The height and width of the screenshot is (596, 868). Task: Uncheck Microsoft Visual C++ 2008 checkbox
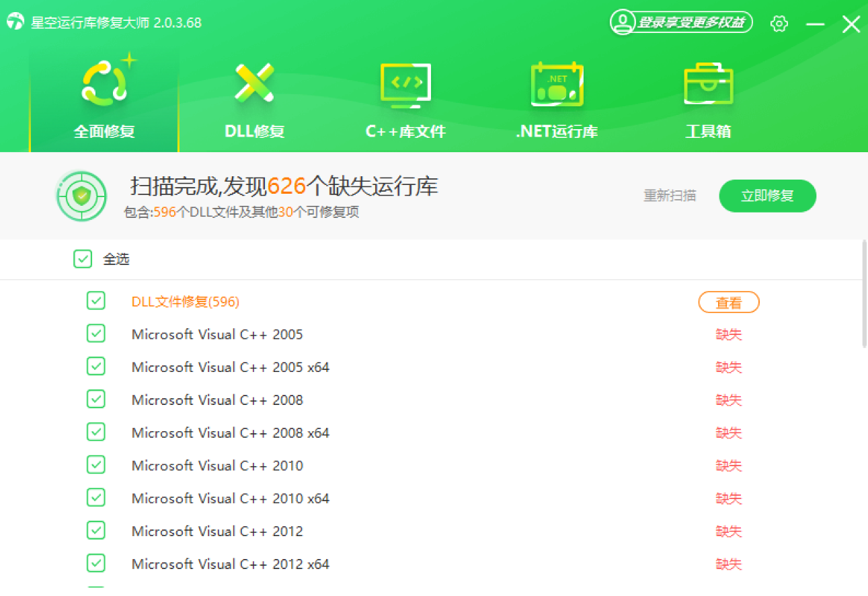pos(96,399)
